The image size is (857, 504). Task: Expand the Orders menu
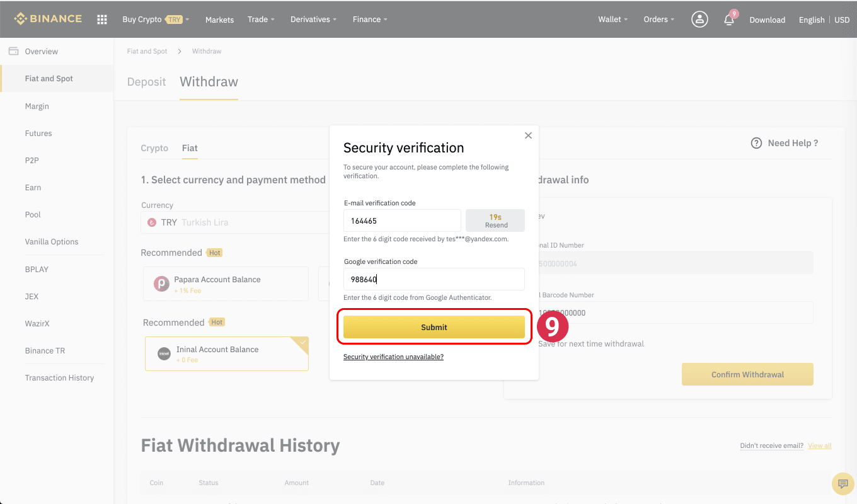(659, 20)
